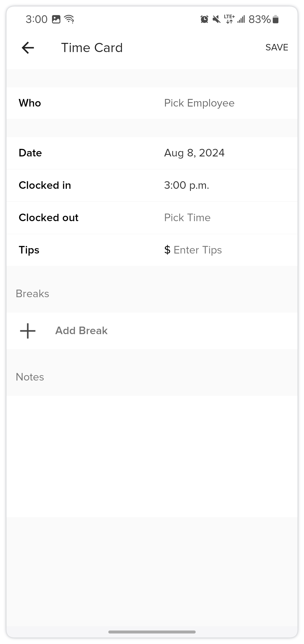Open the Pick Employee selector
Image resolution: width=304 pixels, height=644 pixels.
pyautogui.click(x=199, y=103)
